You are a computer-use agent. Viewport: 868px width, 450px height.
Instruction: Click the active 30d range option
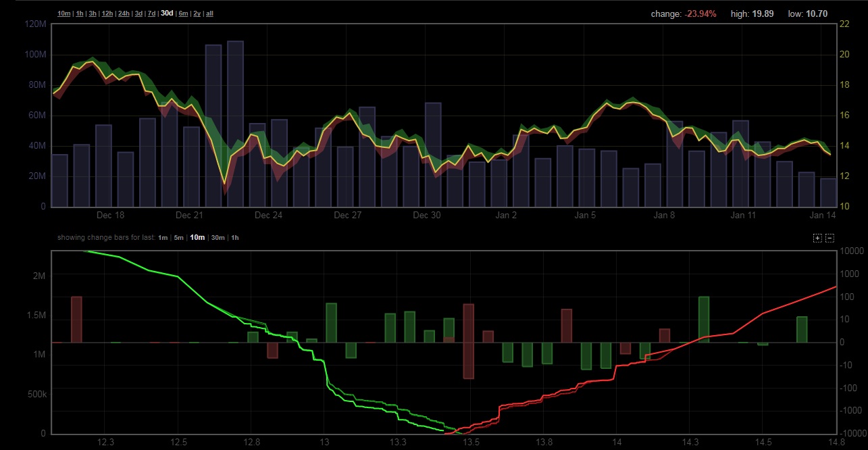tap(167, 14)
